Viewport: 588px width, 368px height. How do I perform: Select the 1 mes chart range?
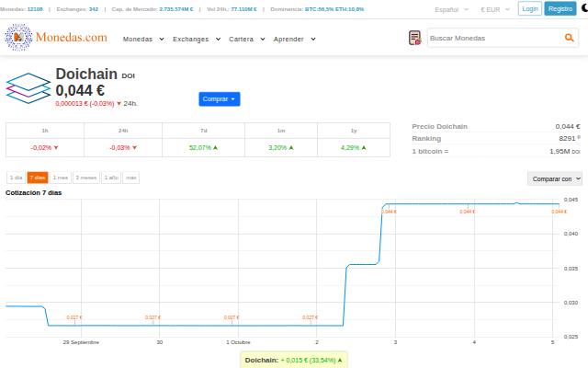pos(61,178)
